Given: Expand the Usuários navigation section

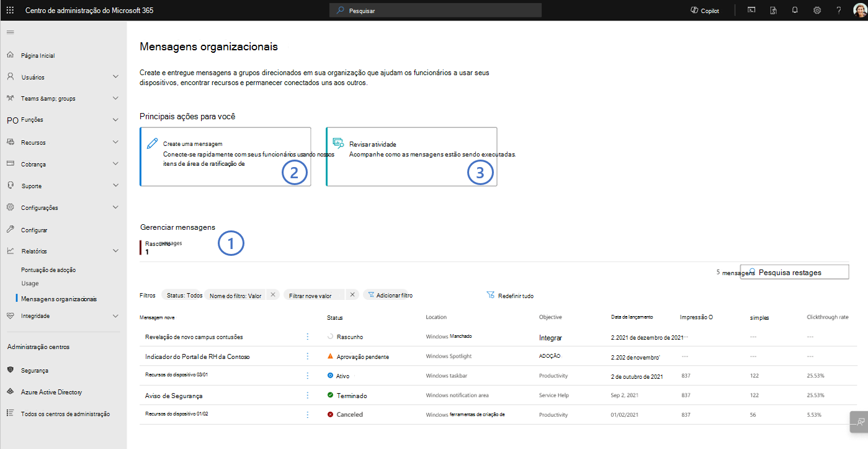Looking at the screenshot, I should click(115, 77).
